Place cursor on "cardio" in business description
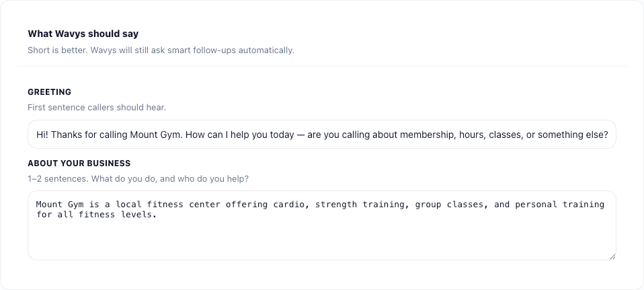This screenshot has height=290, width=644. coord(289,205)
